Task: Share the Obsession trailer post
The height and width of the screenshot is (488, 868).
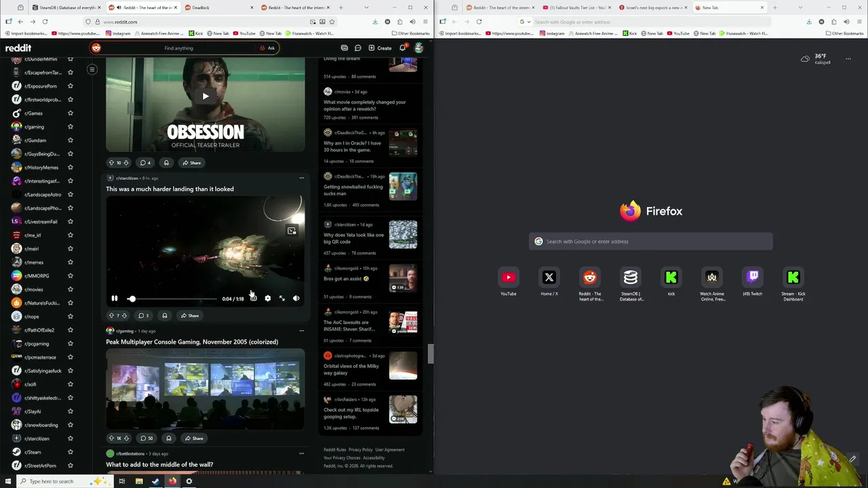Action: coord(191,163)
